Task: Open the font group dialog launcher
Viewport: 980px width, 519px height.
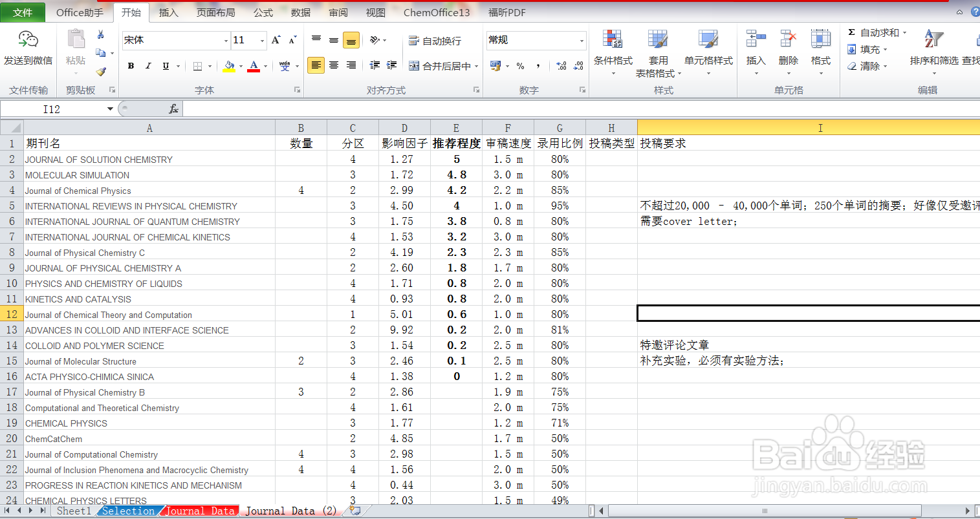Action: point(298,90)
